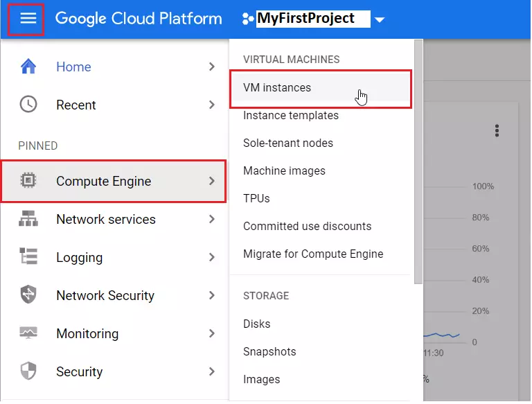Expand the Logging submenu chevron

click(x=213, y=258)
